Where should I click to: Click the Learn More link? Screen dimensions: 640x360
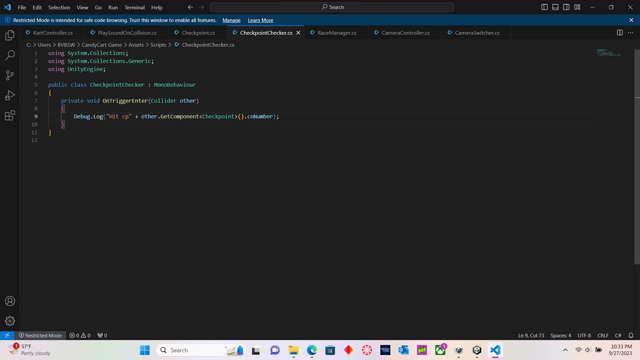pyautogui.click(x=260, y=20)
